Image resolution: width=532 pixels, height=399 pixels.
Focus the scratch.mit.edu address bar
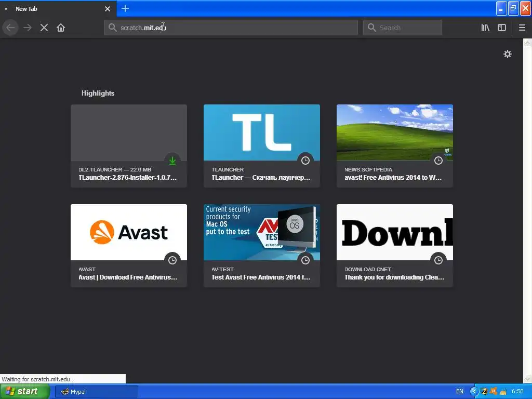[x=231, y=28]
